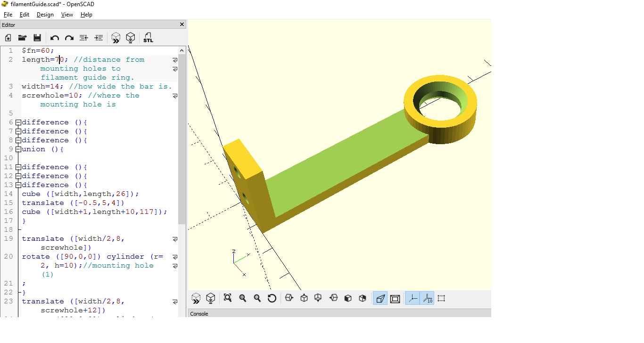Toggle the scale markers on the axes
This screenshot has width=644, height=343.
(x=427, y=298)
